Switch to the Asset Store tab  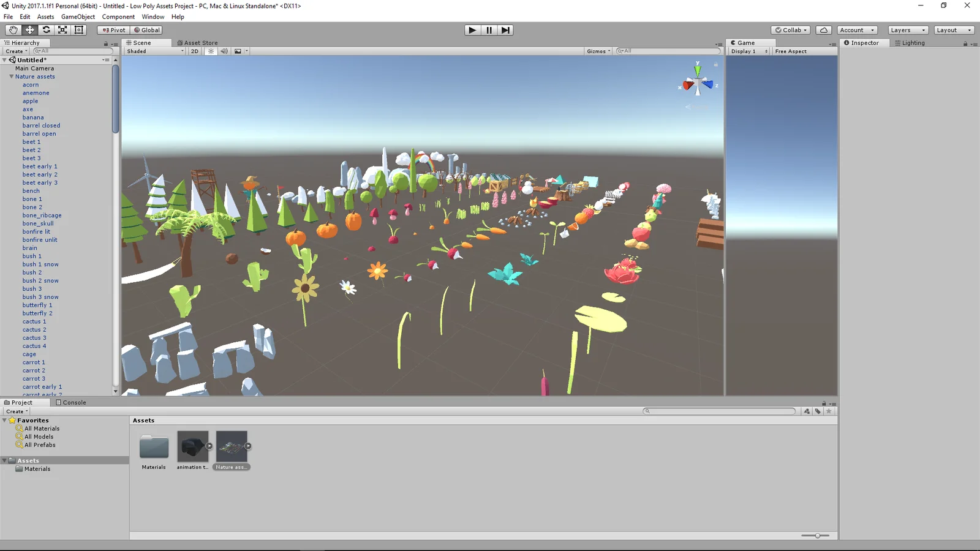click(x=197, y=42)
